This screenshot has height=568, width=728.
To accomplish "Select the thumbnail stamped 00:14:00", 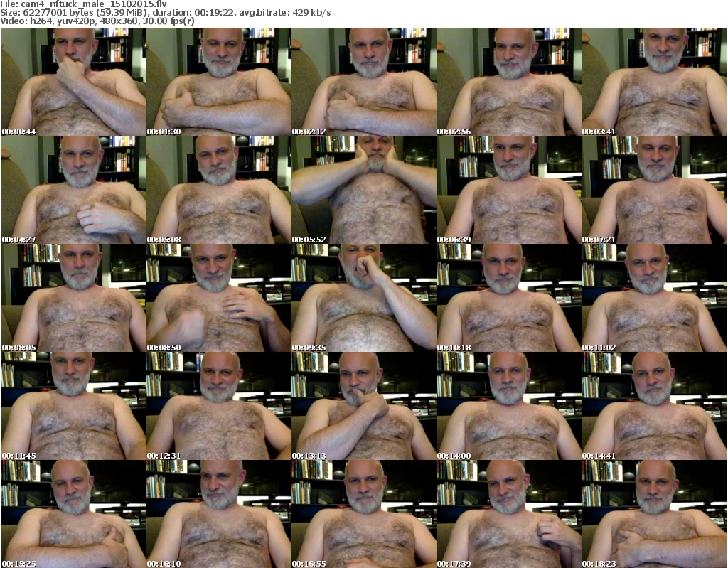I will coord(509,406).
